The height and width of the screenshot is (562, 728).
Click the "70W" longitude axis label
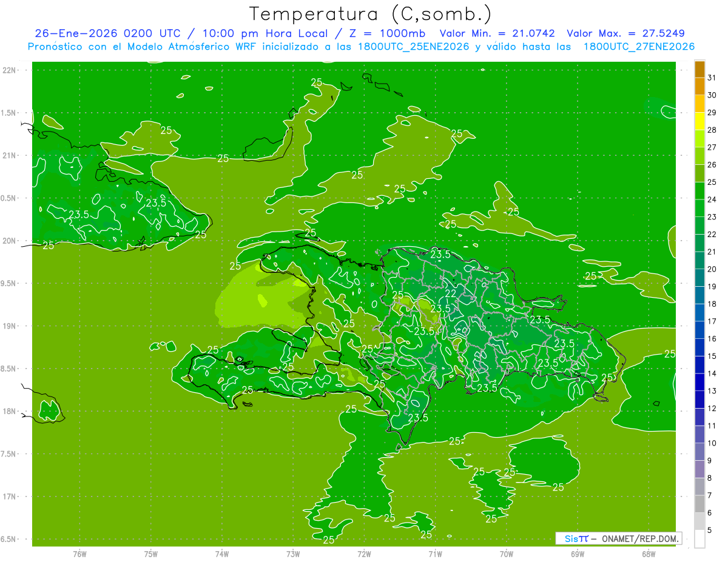pyautogui.click(x=507, y=554)
